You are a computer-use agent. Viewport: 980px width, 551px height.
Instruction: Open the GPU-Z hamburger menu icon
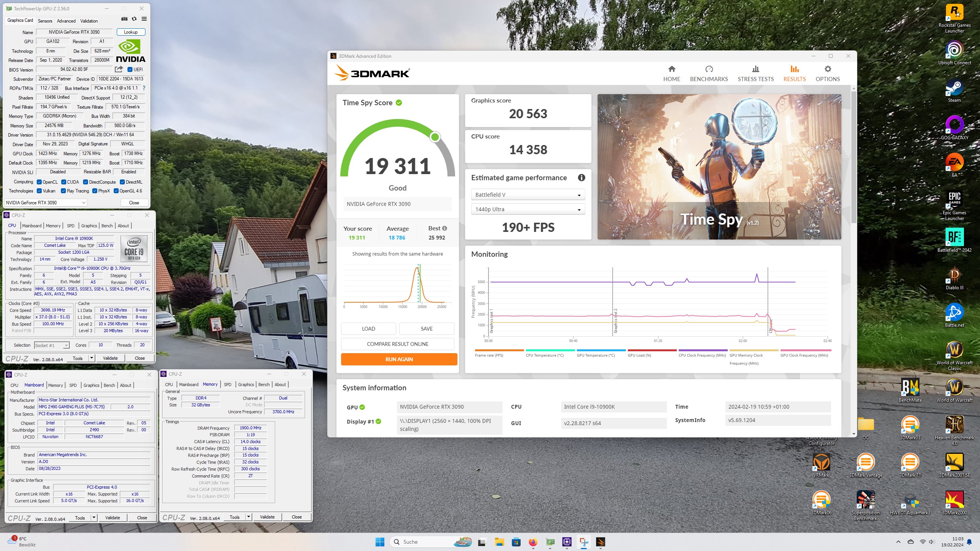coord(144,19)
